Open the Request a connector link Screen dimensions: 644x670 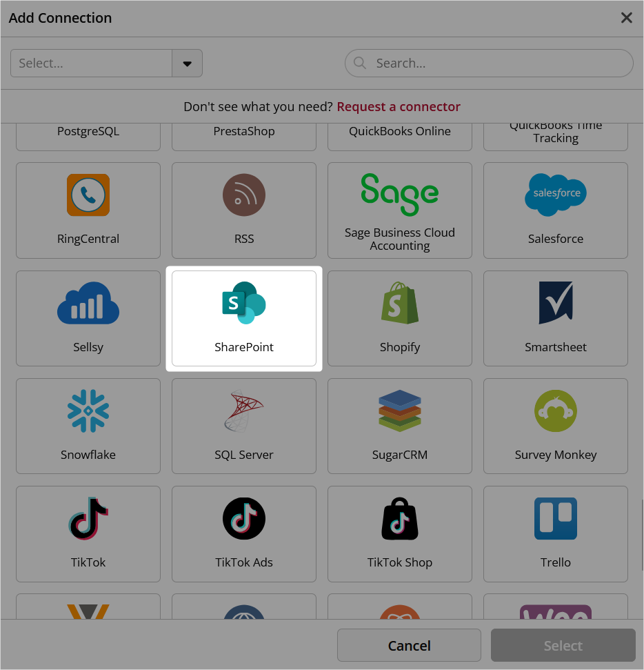point(399,106)
